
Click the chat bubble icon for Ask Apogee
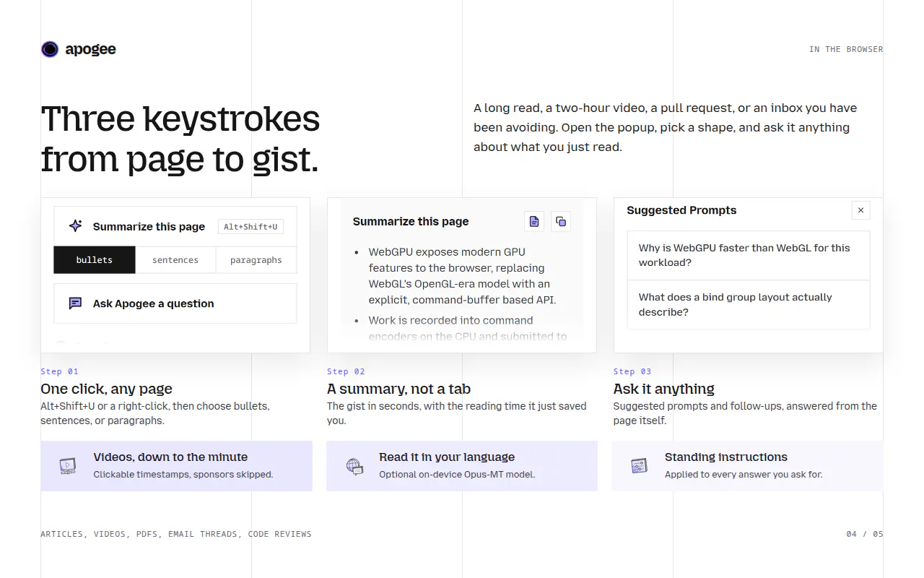coord(75,303)
